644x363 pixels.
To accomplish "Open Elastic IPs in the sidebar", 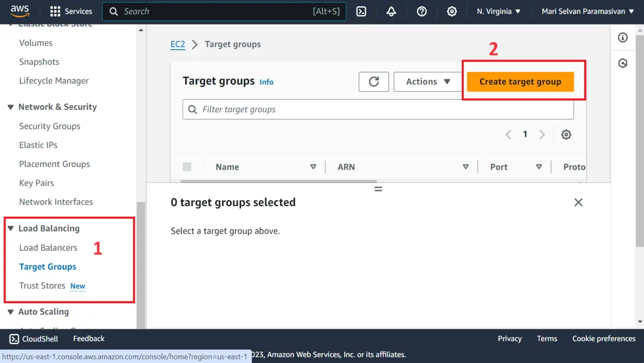I will tap(38, 145).
